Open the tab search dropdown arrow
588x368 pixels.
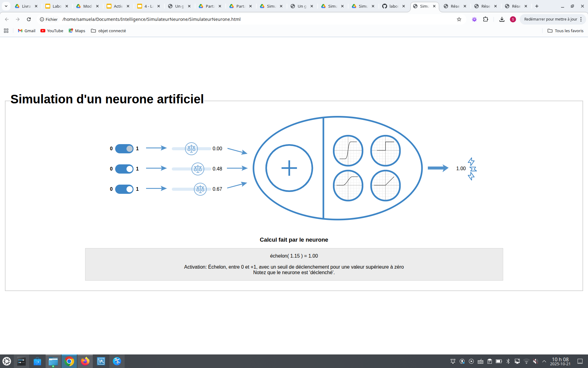6,6
